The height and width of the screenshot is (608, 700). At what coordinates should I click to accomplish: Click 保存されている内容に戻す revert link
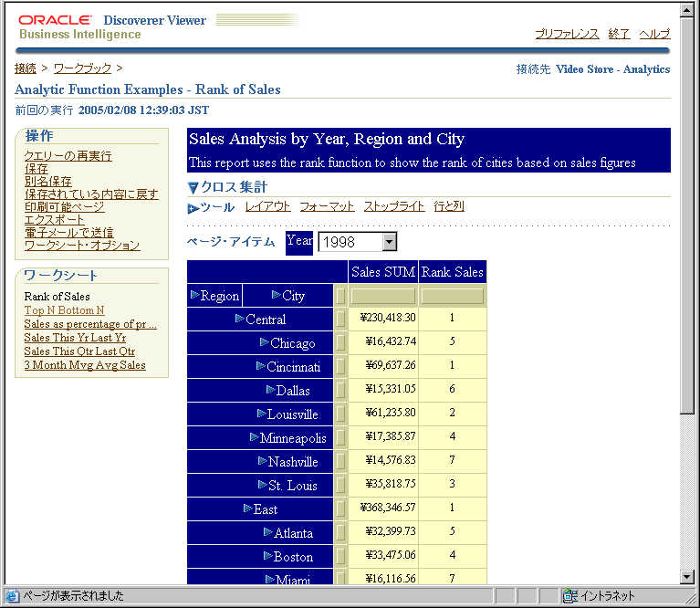click(x=91, y=194)
